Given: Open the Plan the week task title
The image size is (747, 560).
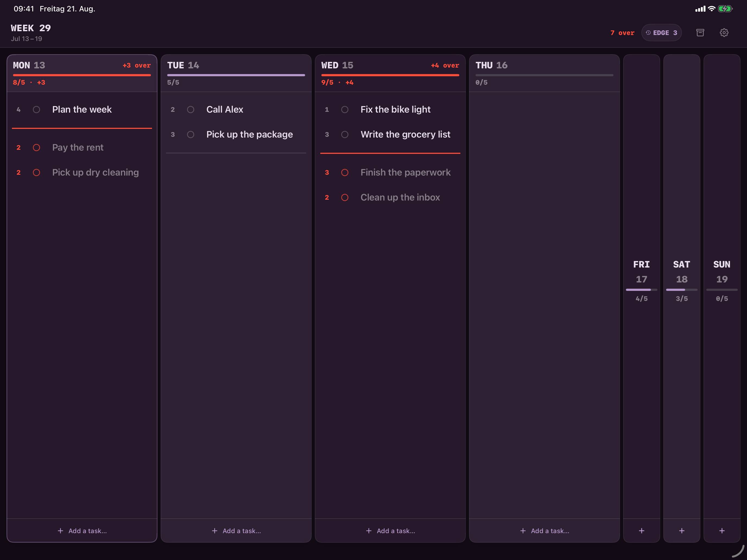Looking at the screenshot, I should (82, 110).
